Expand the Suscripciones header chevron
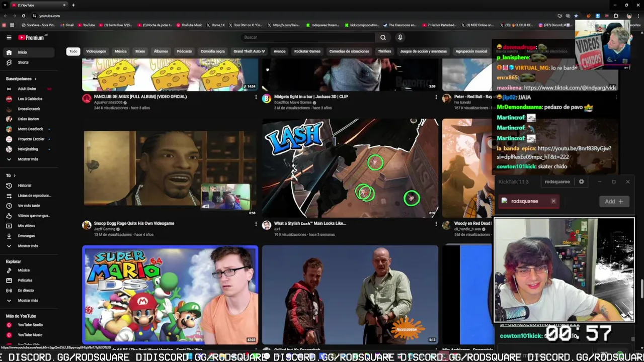 pyautogui.click(x=35, y=79)
